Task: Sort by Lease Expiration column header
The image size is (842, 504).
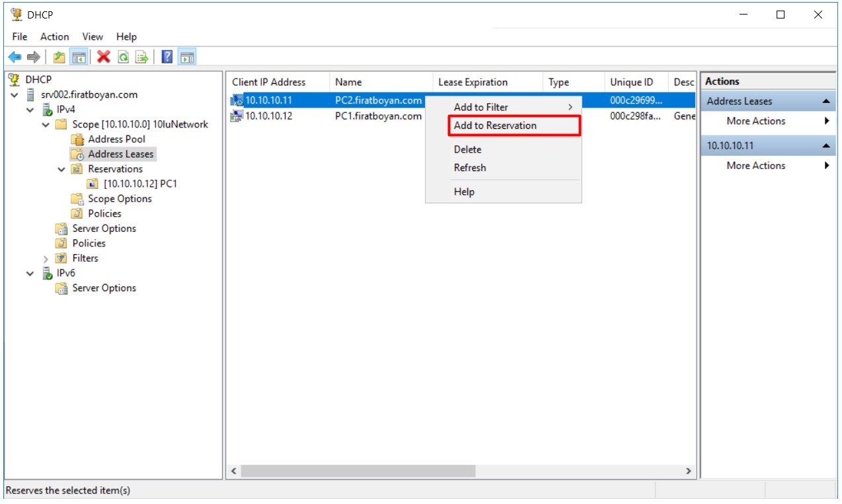Action: 473,83
